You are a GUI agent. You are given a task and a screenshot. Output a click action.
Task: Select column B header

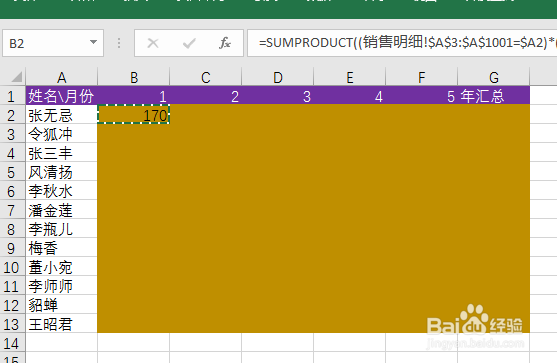(134, 77)
